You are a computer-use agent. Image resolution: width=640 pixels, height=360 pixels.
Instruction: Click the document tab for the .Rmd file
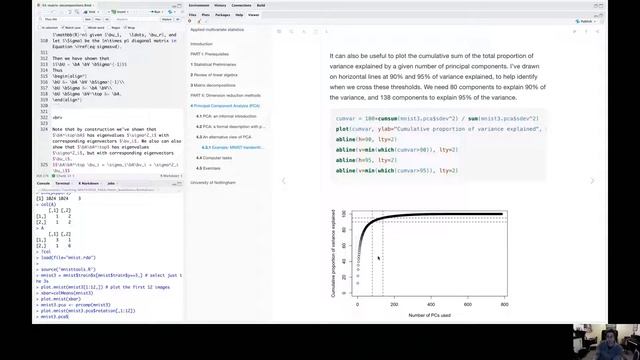click(66, 5)
